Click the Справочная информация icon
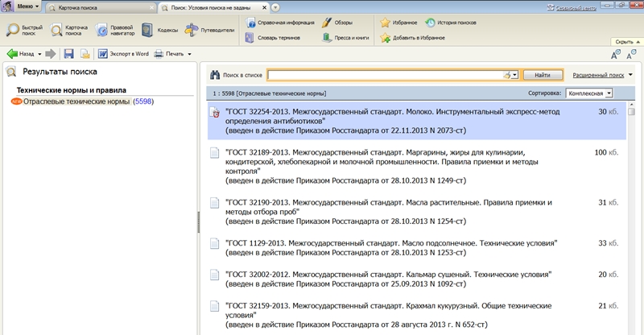Screen dimensions: 644x335 point(252,23)
